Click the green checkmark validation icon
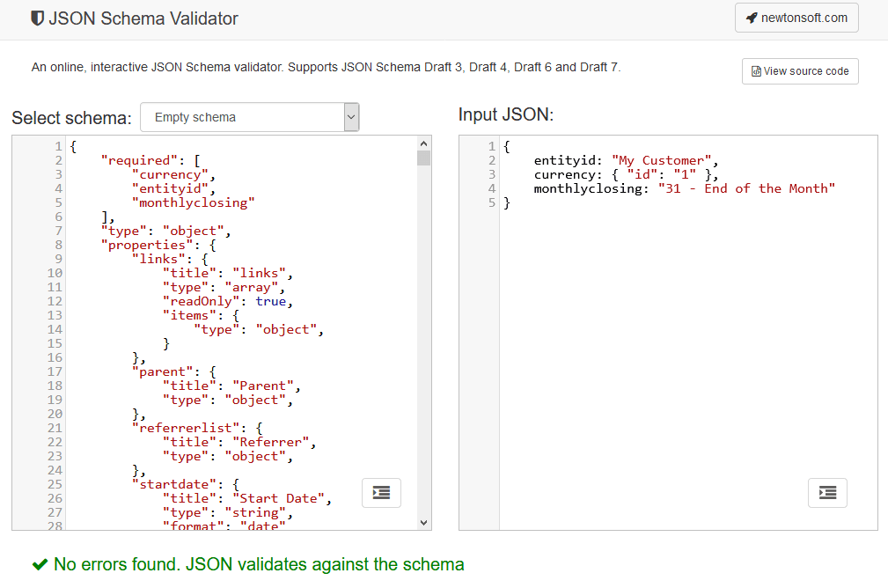This screenshot has width=888, height=588. (40, 564)
